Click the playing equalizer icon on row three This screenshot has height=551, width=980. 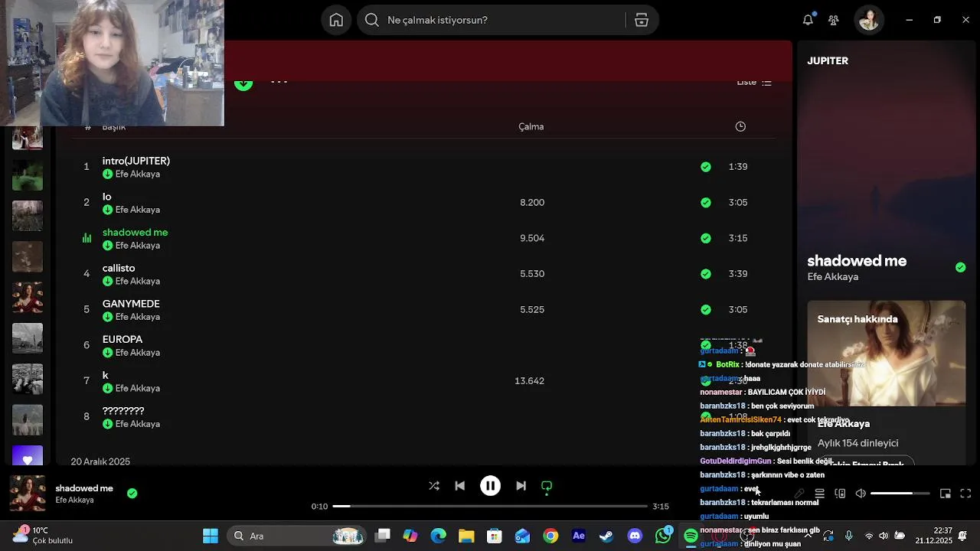tap(87, 238)
